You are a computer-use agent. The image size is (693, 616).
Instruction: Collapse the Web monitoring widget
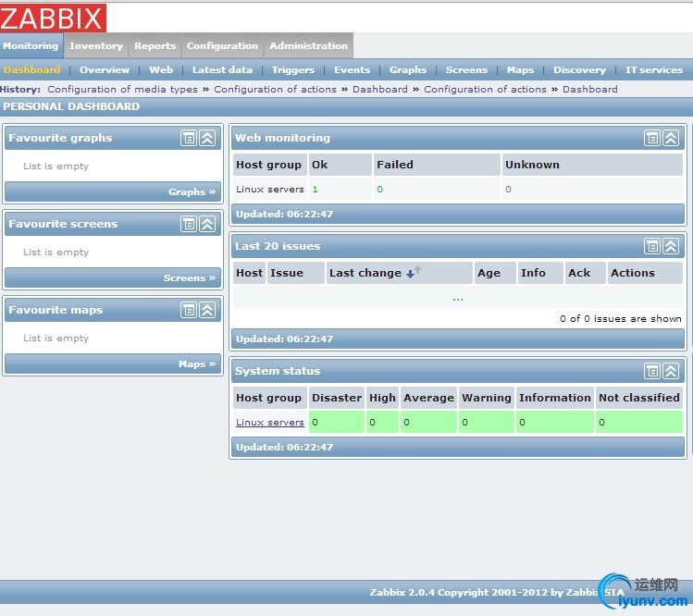(x=671, y=138)
